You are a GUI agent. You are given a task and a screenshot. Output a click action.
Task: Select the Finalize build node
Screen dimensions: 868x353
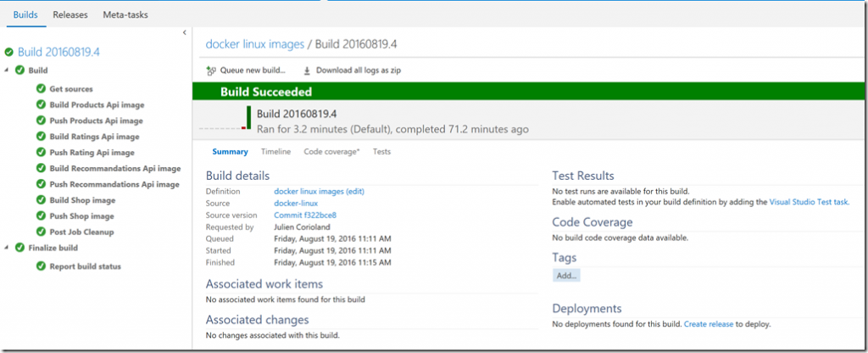click(x=53, y=248)
